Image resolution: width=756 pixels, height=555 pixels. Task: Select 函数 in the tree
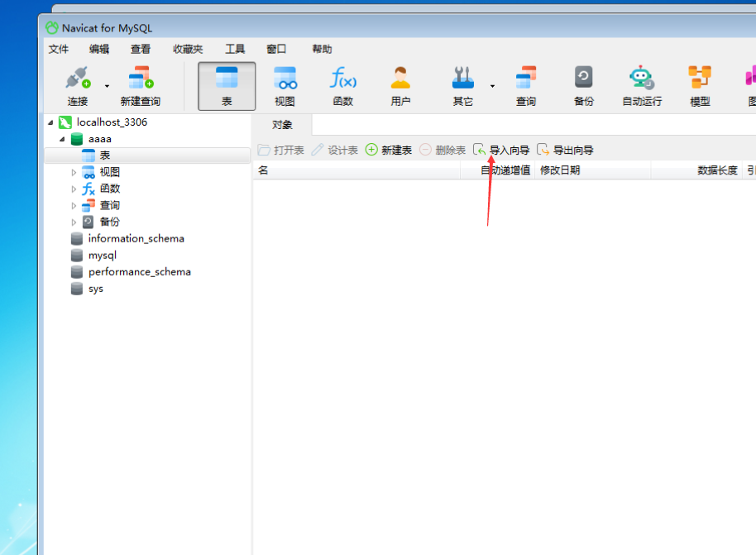[x=109, y=189]
